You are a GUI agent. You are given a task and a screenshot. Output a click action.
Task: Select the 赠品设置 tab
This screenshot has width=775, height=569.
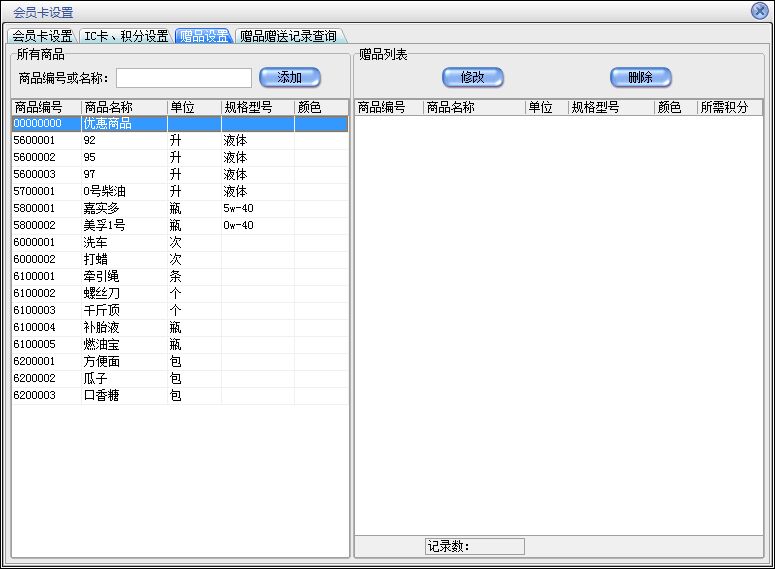click(x=204, y=36)
